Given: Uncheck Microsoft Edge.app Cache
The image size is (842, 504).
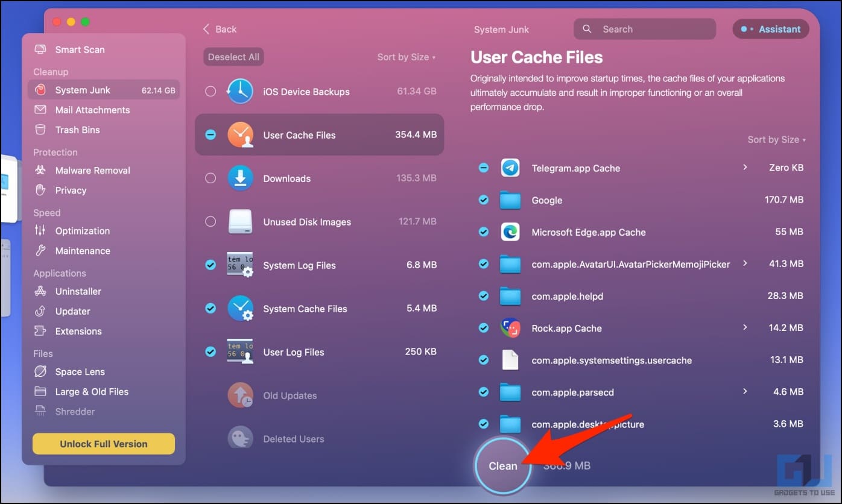Looking at the screenshot, I should coord(484,232).
